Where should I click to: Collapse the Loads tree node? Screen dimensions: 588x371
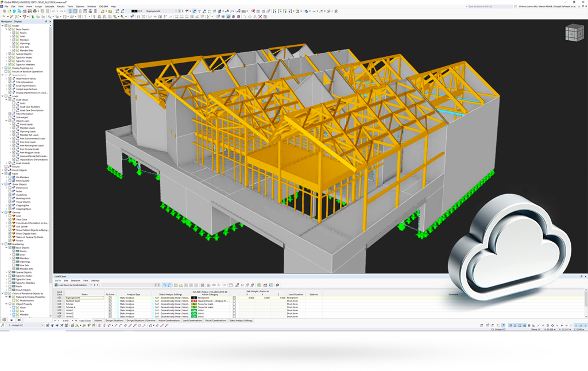pyautogui.click(x=2, y=96)
